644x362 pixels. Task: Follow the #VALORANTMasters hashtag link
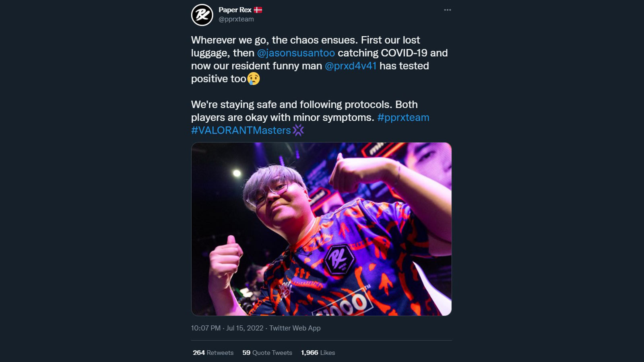pos(241,130)
